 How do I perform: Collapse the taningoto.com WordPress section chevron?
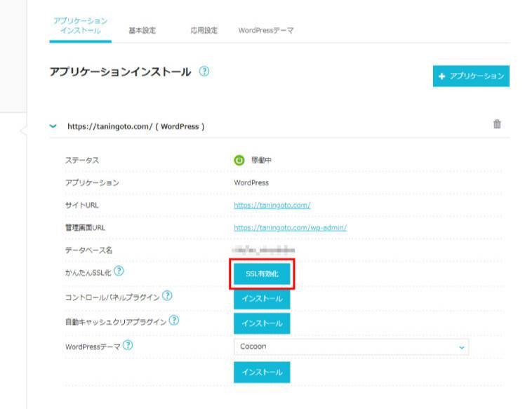tap(53, 126)
